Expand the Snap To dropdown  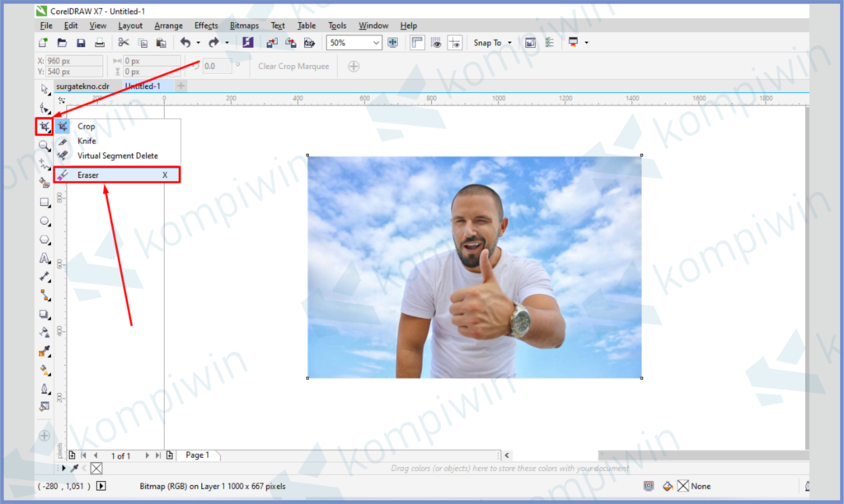tap(509, 43)
